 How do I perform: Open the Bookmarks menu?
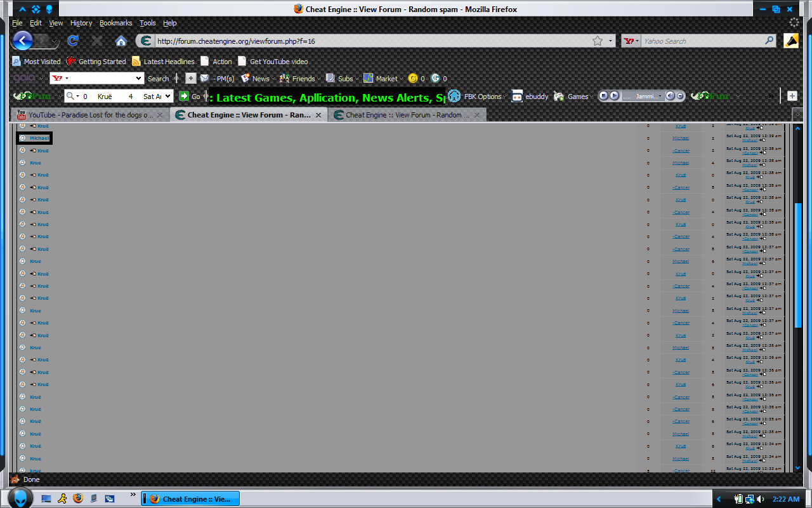coord(115,23)
